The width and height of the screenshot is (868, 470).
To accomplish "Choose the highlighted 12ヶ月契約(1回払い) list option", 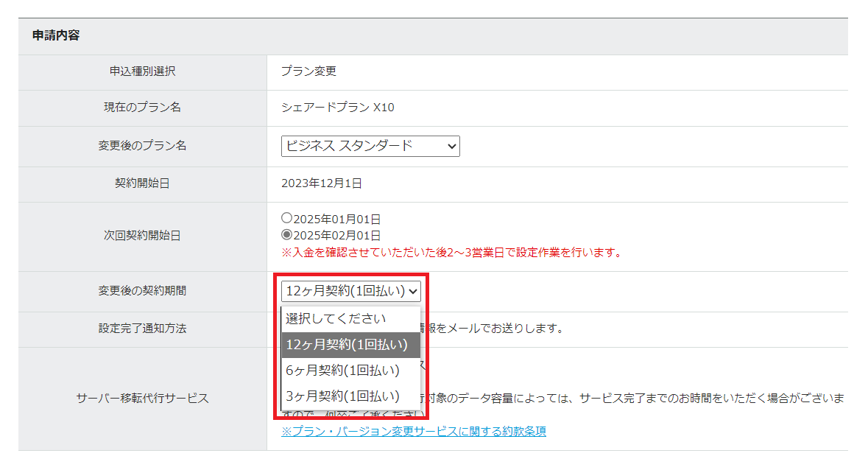I will 346,344.
